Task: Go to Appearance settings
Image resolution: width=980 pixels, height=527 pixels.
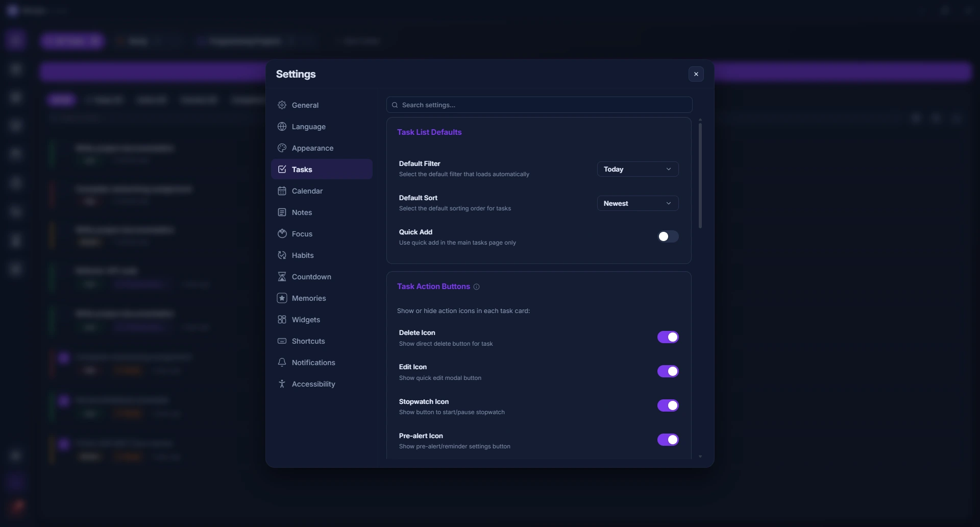Action: [x=322, y=148]
